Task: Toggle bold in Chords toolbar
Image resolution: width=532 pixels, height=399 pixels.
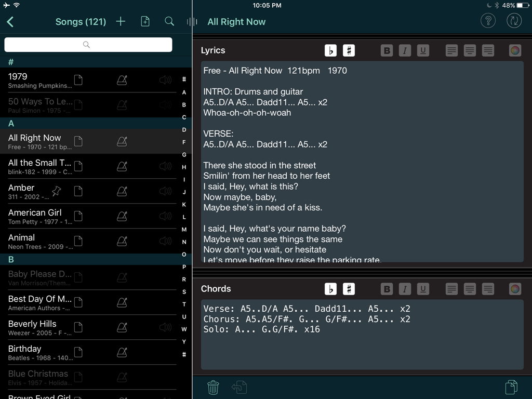Action: pyautogui.click(x=387, y=289)
